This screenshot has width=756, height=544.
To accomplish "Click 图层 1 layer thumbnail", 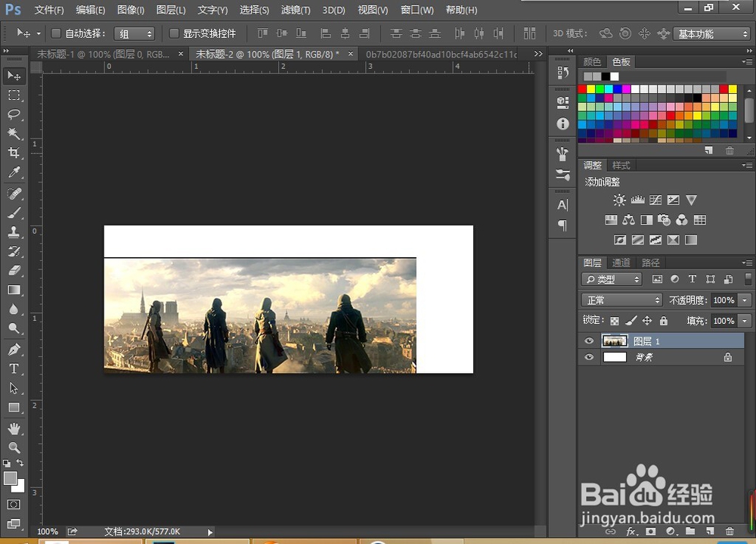I will [x=615, y=340].
